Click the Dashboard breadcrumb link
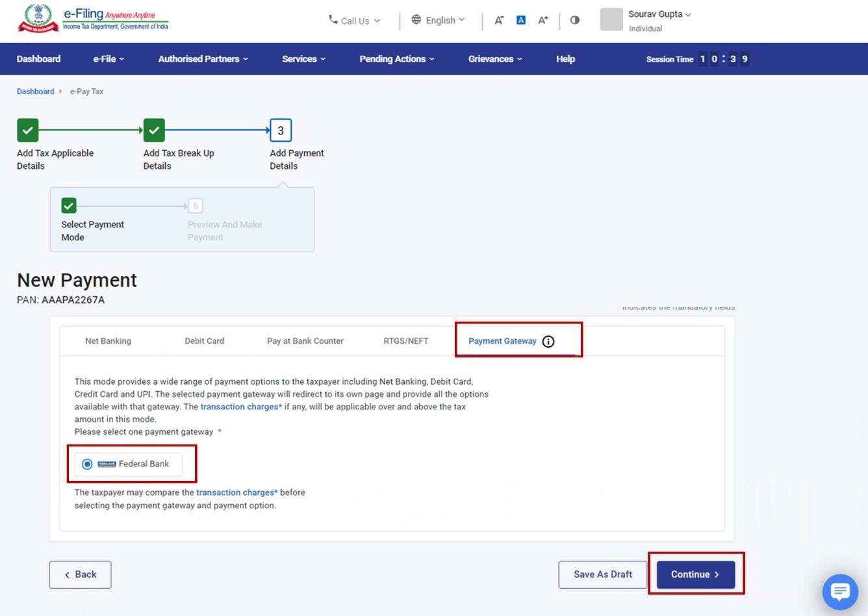868x616 pixels. coord(36,92)
